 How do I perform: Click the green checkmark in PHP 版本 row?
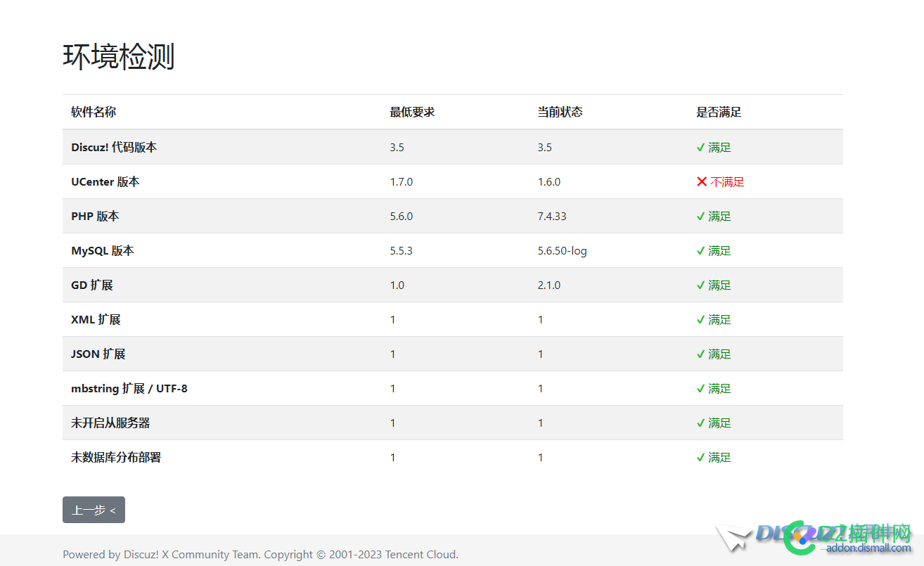[700, 216]
